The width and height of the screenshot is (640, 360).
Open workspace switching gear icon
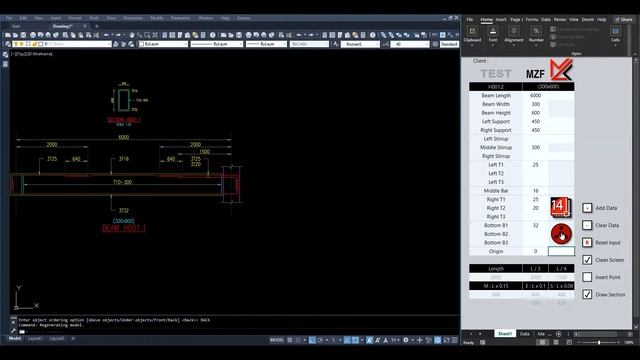point(406,340)
